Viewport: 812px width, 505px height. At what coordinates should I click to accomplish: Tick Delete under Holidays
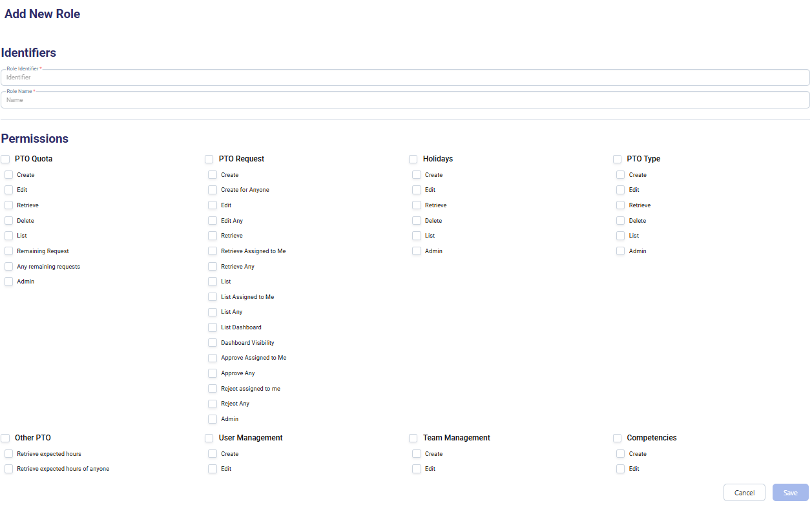pyautogui.click(x=417, y=221)
